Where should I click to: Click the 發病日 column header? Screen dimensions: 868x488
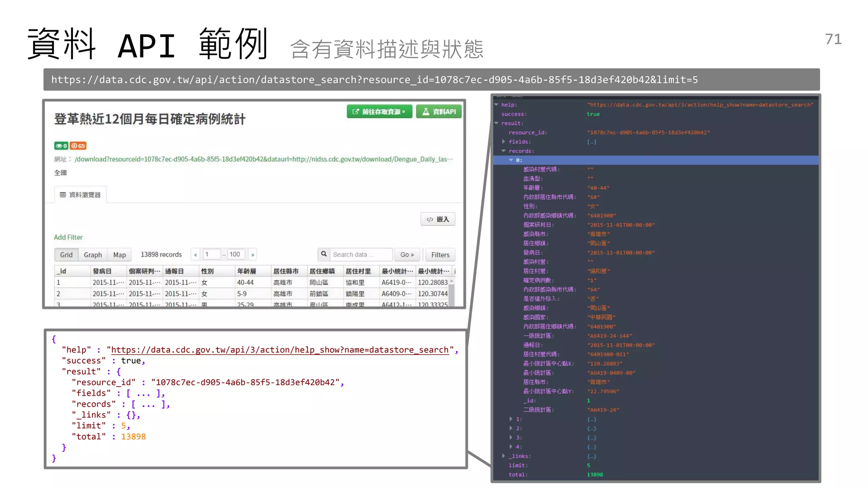point(109,271)
